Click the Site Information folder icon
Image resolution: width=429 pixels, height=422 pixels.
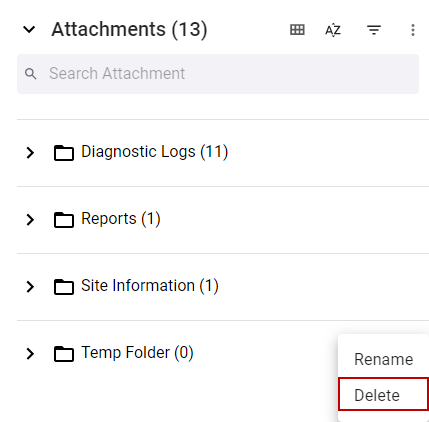[64, 287]
